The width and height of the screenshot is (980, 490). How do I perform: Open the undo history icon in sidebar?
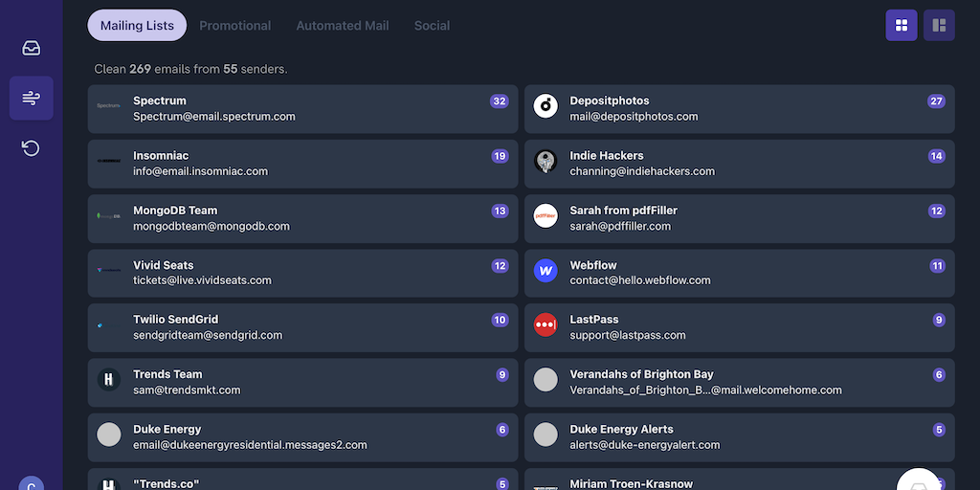point(31,148)
